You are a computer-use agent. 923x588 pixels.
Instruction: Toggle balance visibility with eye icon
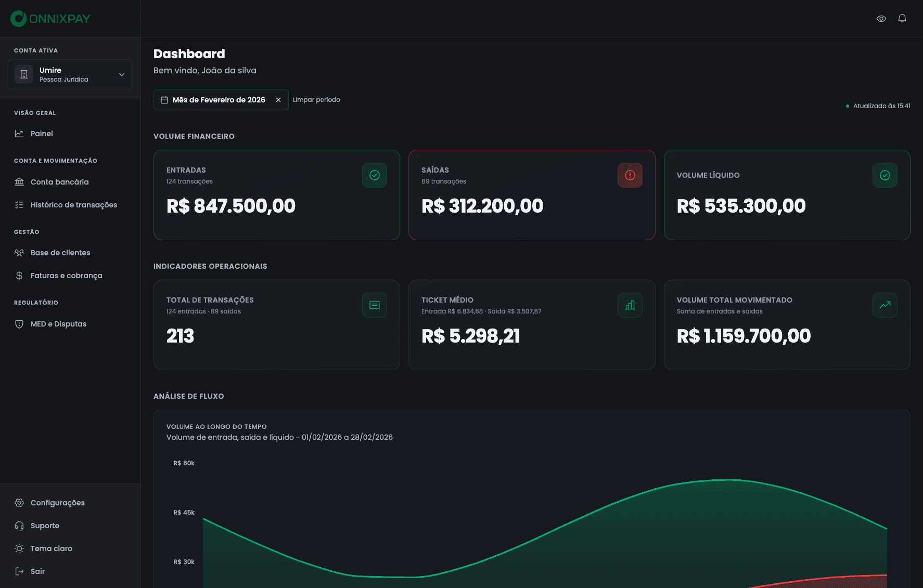pos(881,19)
